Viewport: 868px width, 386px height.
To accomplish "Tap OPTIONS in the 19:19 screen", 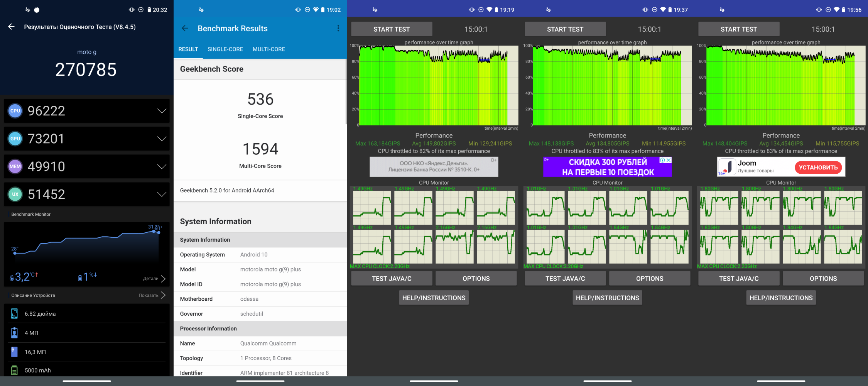I will pos(476,278).
